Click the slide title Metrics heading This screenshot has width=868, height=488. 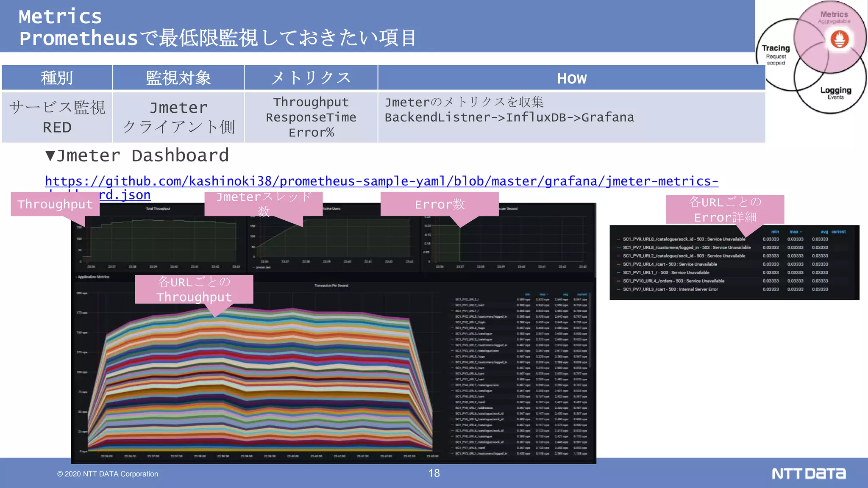point(60,17)
